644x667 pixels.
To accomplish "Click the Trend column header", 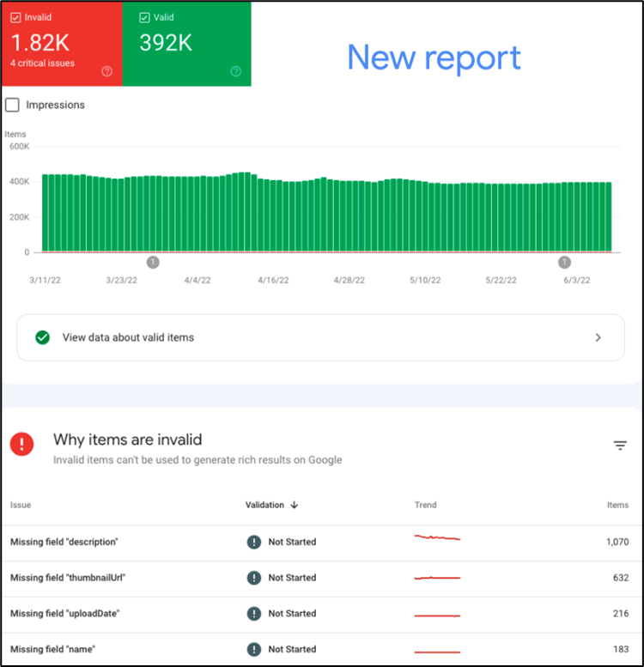I will (425, 505).
